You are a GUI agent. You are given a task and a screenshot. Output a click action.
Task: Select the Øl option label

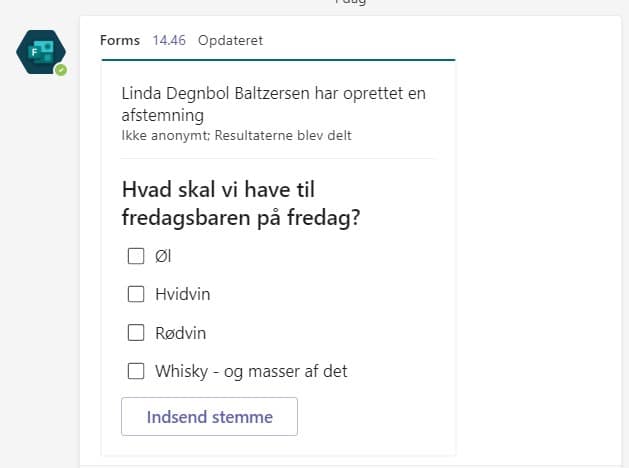[163, 256]
